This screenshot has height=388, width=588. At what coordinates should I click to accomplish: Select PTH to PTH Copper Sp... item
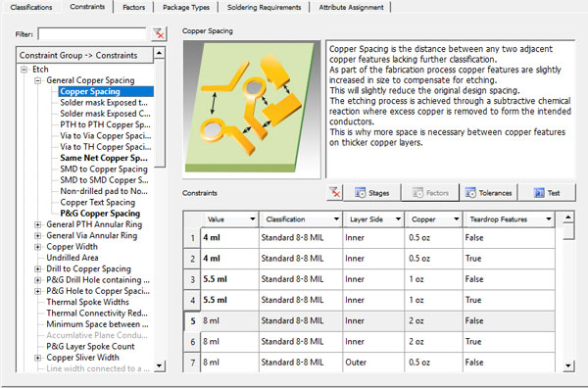pyautogui.click(x=105, y=124)
